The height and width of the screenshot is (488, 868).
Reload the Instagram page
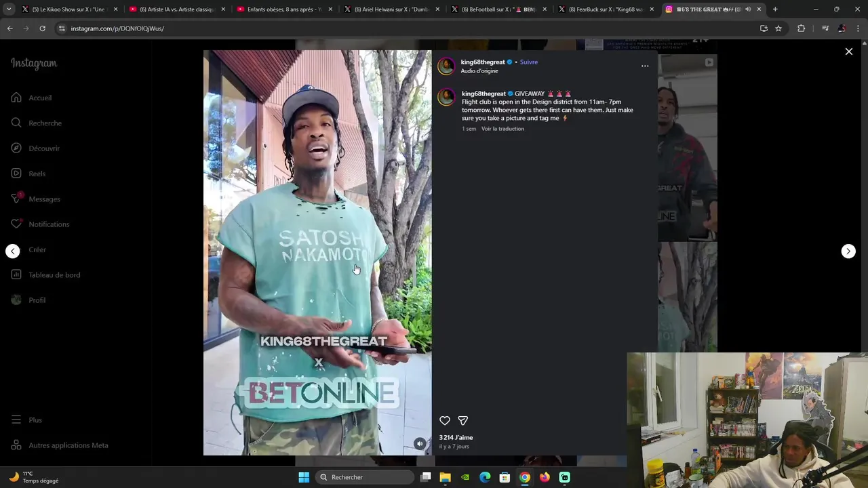42,28
